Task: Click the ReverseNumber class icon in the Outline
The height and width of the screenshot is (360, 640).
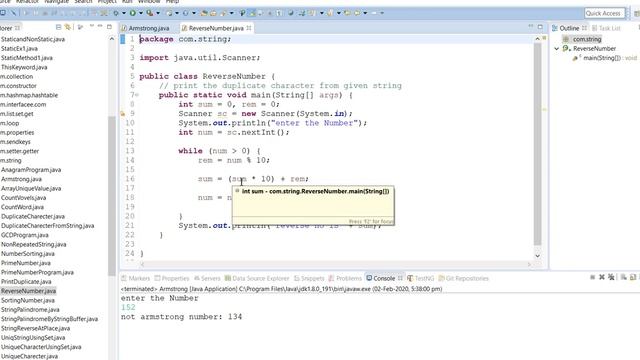Action: click(x=566, y=49)
